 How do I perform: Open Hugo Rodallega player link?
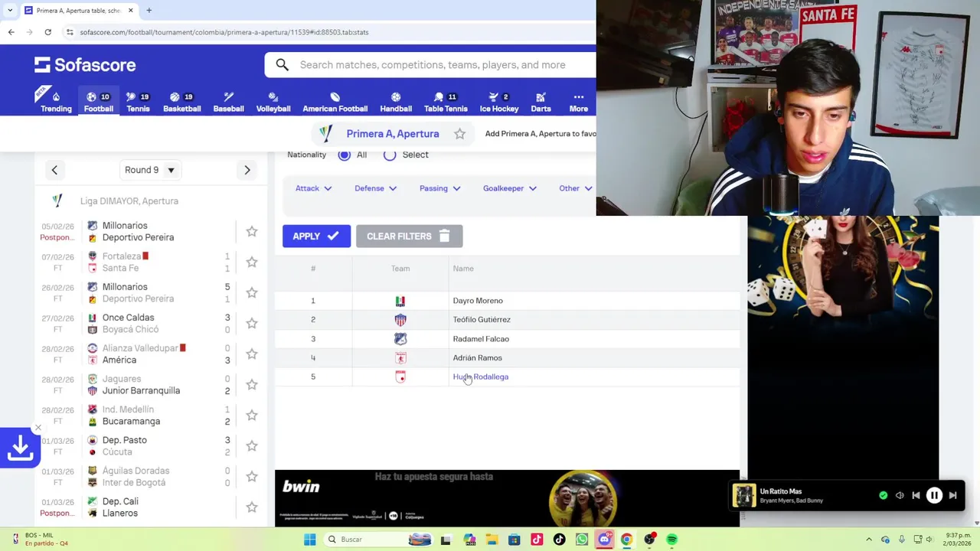coord(480,377)
